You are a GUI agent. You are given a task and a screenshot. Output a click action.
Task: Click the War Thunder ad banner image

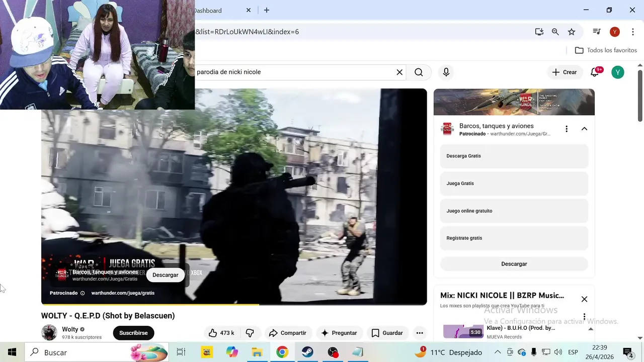(514, 102)
